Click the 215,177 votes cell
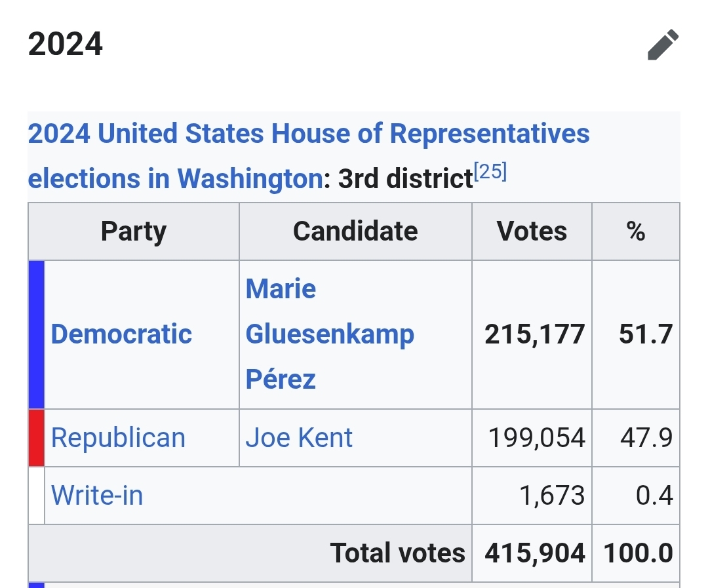The width and height of the screenshot is (708, 588). click(534, 334)
